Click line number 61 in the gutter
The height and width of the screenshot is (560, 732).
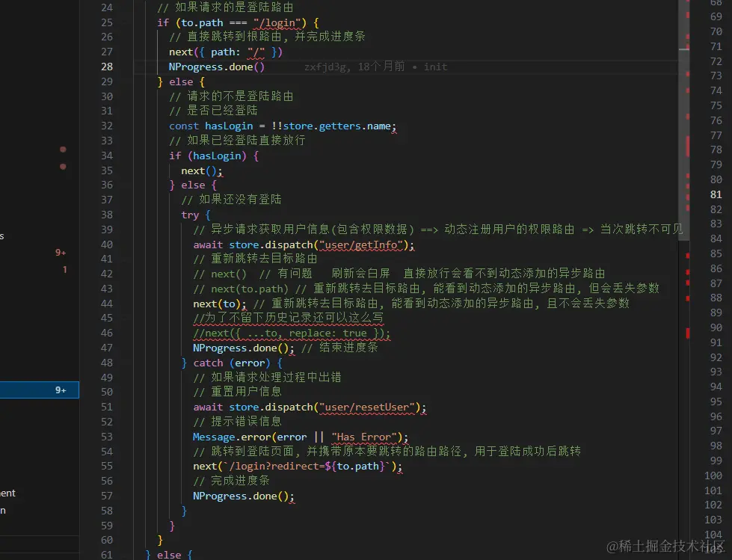pos(107,555)
